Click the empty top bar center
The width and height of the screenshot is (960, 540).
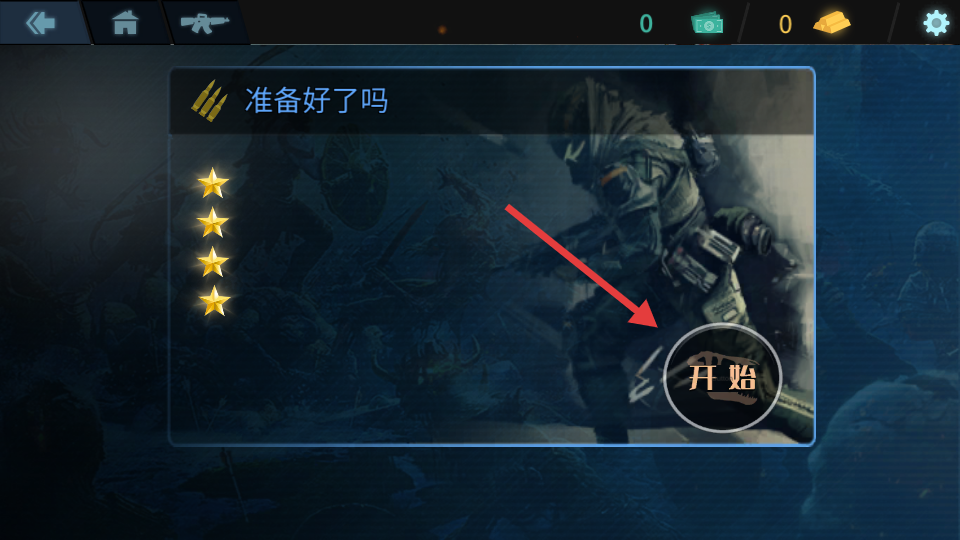[x=441, y=23]
